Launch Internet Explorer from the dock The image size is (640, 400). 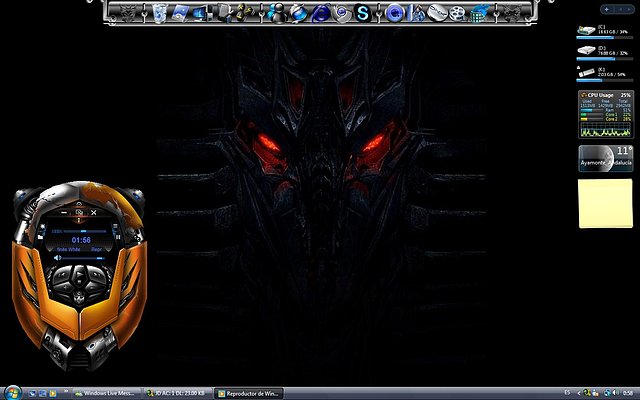(321, 13)
